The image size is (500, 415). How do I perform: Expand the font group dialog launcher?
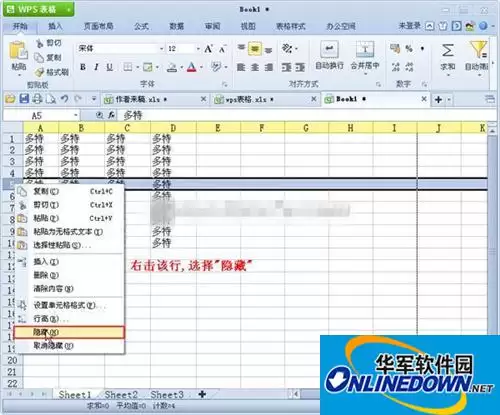pos(225,84)
